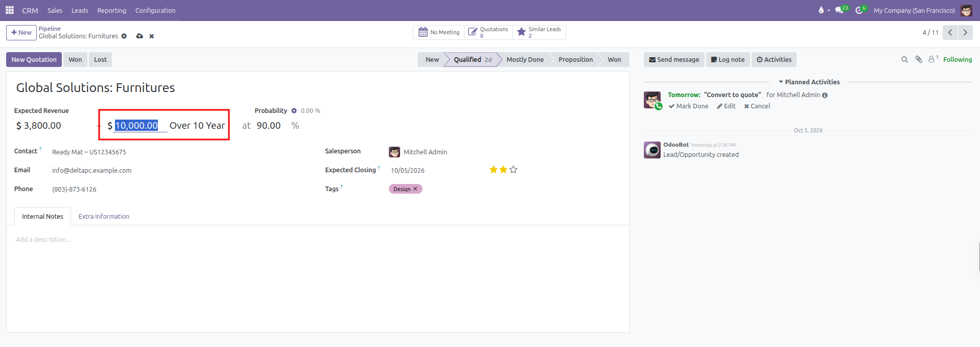Click Send message in chatter
The image size is (980, 347).
click(674, 60)
